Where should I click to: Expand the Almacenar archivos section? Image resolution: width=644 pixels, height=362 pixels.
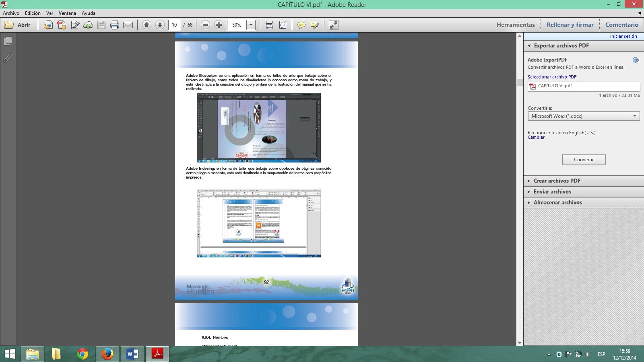coord(584,203)
